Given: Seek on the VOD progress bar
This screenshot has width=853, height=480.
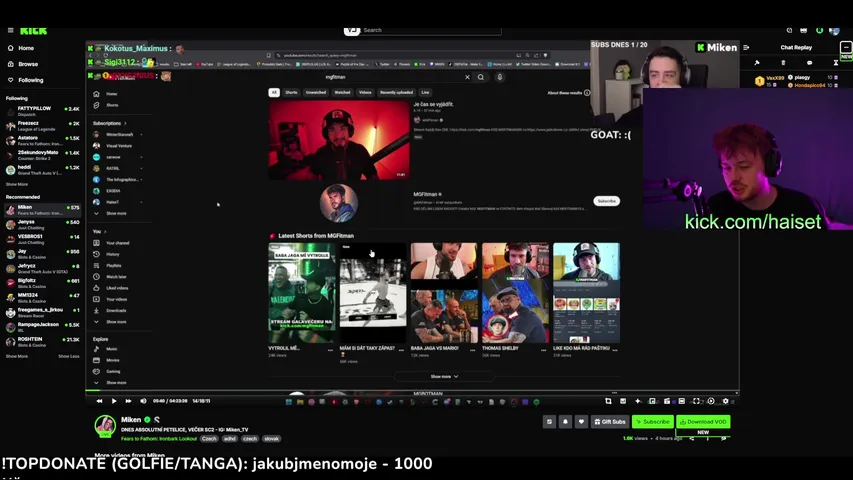Looking at the screenshot, I should point(412,391).
